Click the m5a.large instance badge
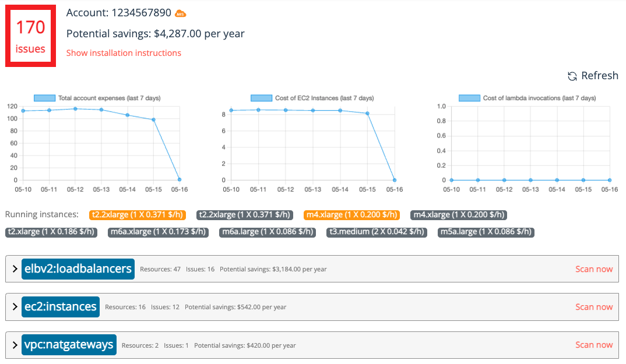626x364 pixels. [484, 232]
